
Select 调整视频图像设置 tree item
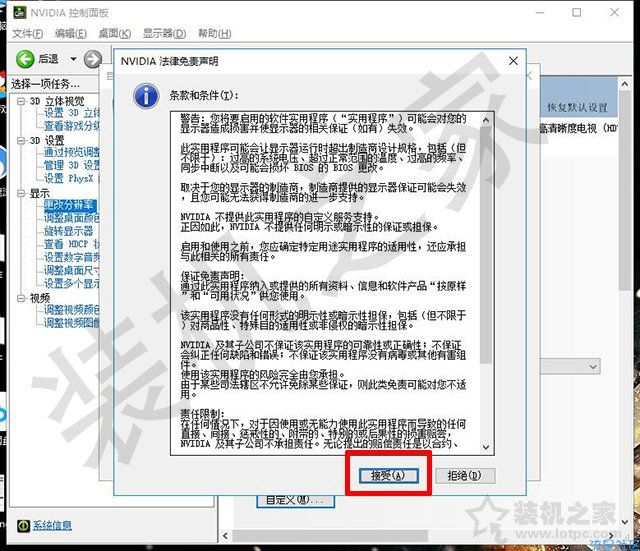[71, 323]
